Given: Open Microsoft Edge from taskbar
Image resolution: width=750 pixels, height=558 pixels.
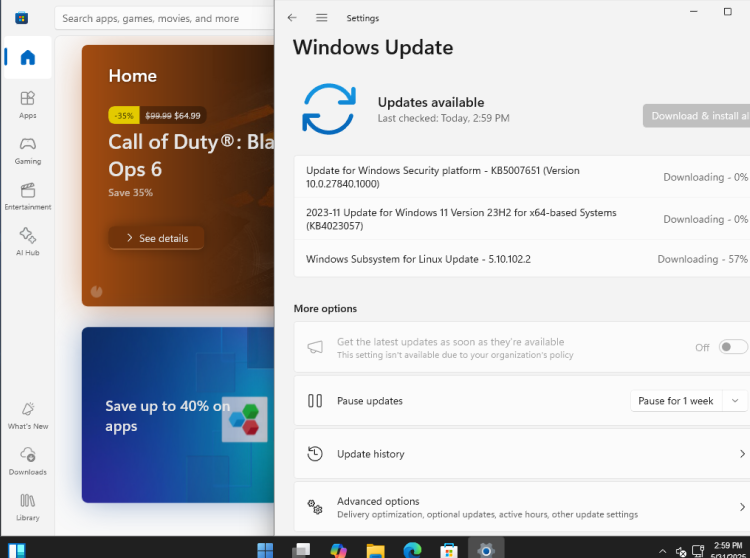Looking at the screenshot, I should point(412,550).
